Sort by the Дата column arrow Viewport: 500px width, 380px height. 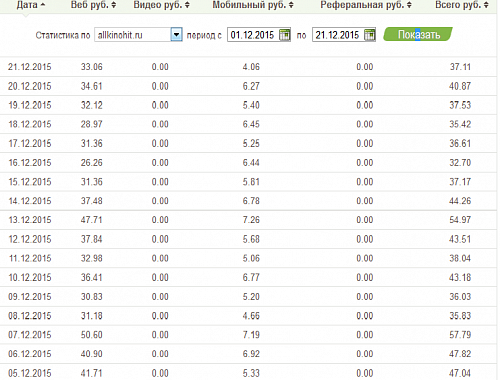(x=42, y=5)
